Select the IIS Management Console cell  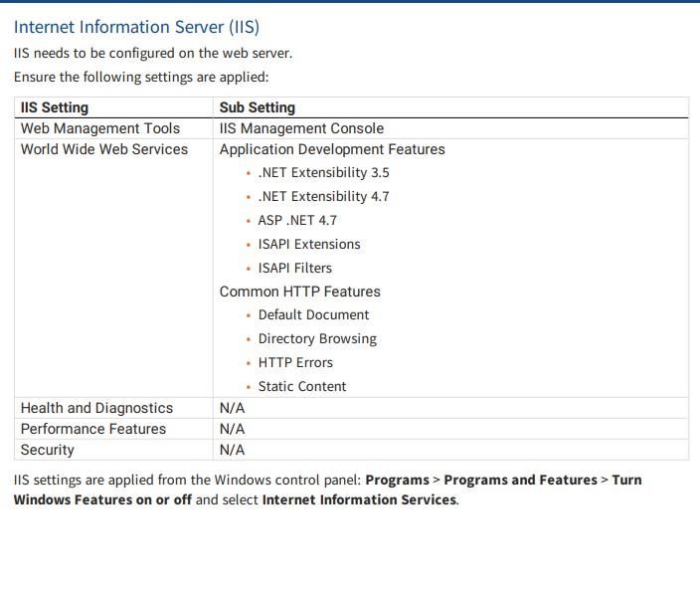[x=301, y=128]
